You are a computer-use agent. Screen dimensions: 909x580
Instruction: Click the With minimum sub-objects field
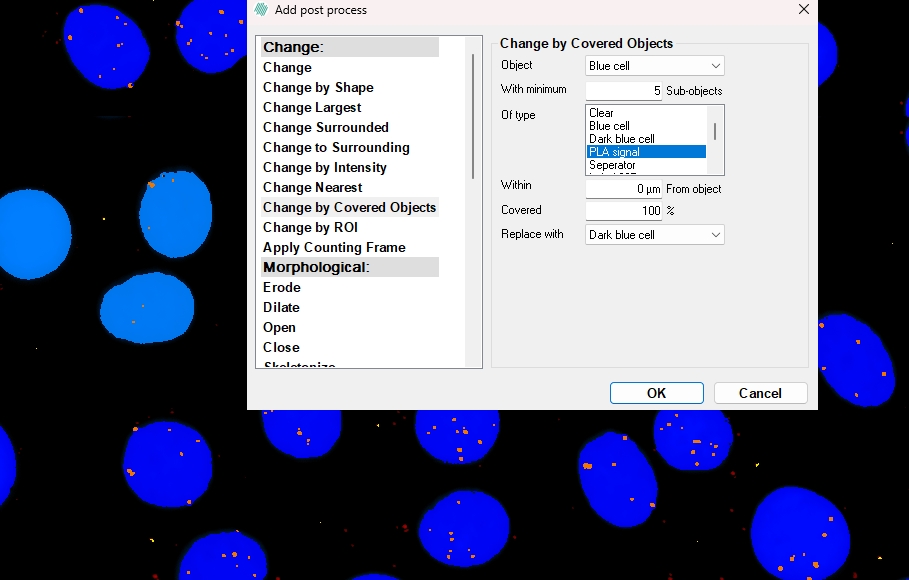point(624,90)
